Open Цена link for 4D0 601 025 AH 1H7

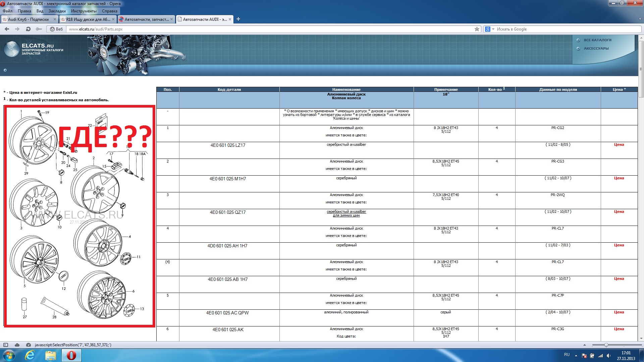pos(619,245)
